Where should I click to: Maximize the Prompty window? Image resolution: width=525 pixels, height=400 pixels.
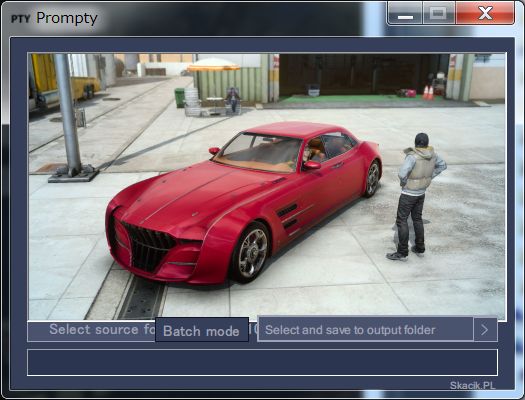(x=438, y=13)
